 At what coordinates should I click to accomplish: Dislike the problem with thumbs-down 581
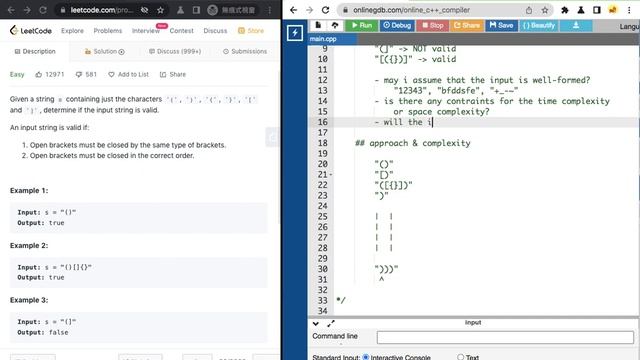(x=86, y=74)
